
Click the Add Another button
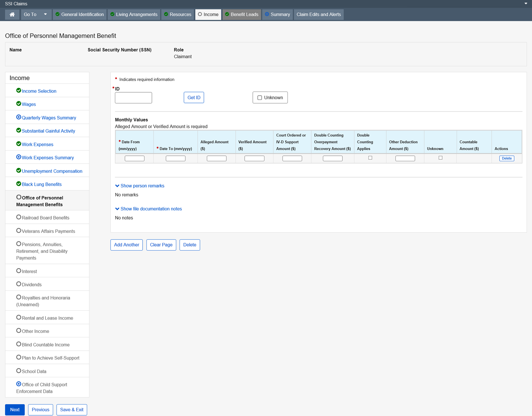tap(126, 245)
